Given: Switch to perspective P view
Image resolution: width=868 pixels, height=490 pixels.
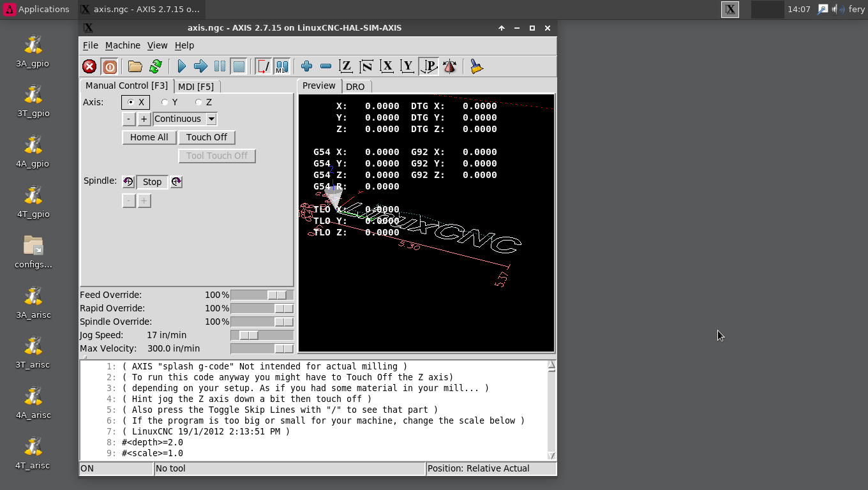Looking at the screenshot, I should 429,66.
